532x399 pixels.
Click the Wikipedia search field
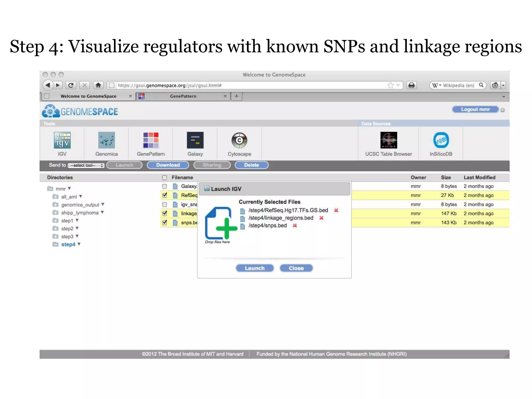click(458, 85)
